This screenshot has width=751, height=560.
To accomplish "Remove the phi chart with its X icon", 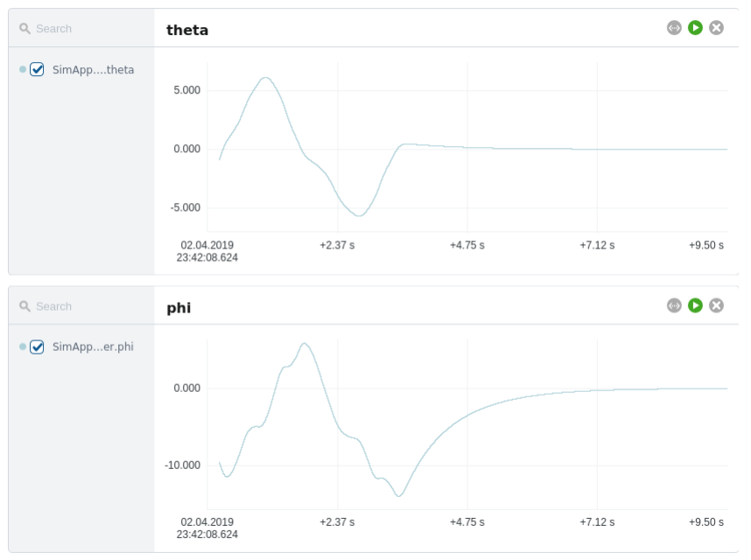I will (x=716, y=305).
